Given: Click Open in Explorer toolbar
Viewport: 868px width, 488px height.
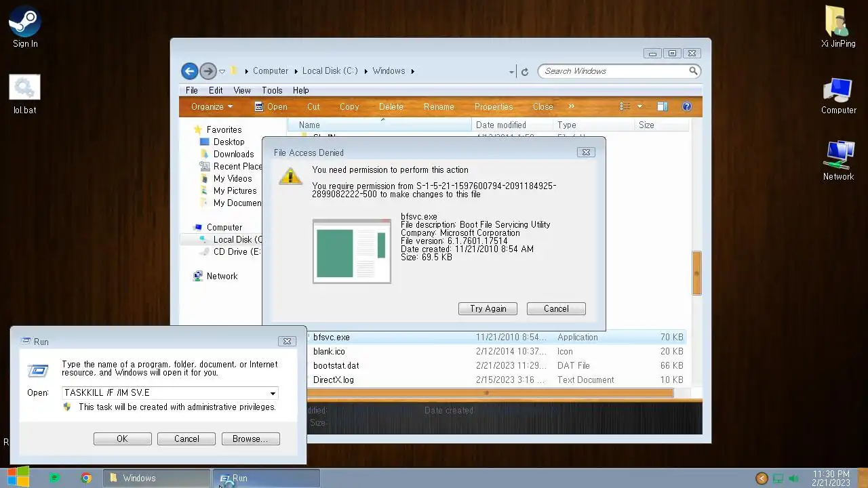Looking at the screenshot, I should tap(271, 106).
